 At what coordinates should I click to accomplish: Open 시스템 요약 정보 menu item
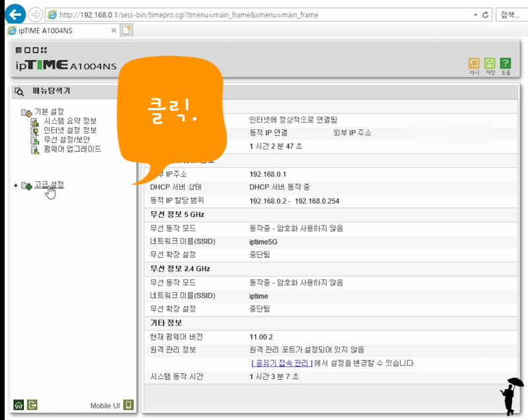click(x=70, y=121)
